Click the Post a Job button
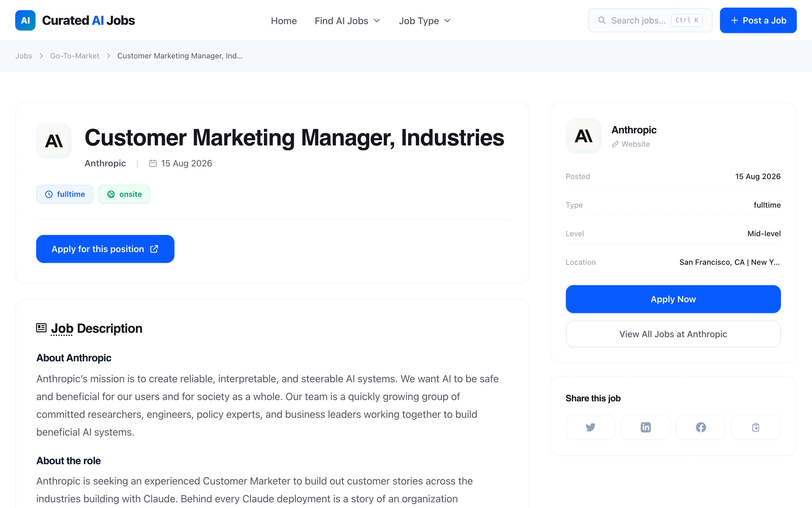The image size is (812, 508). click(x=758, y=20)
